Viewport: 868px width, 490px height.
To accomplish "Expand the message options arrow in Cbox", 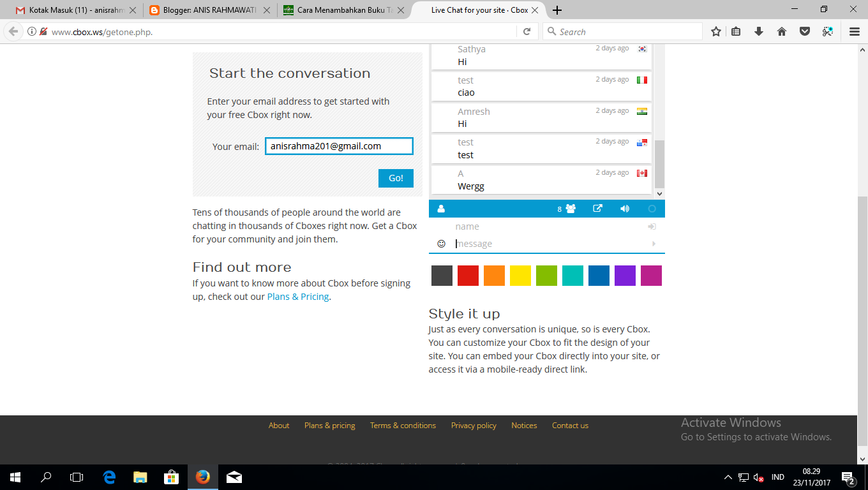I will (653, 243).
